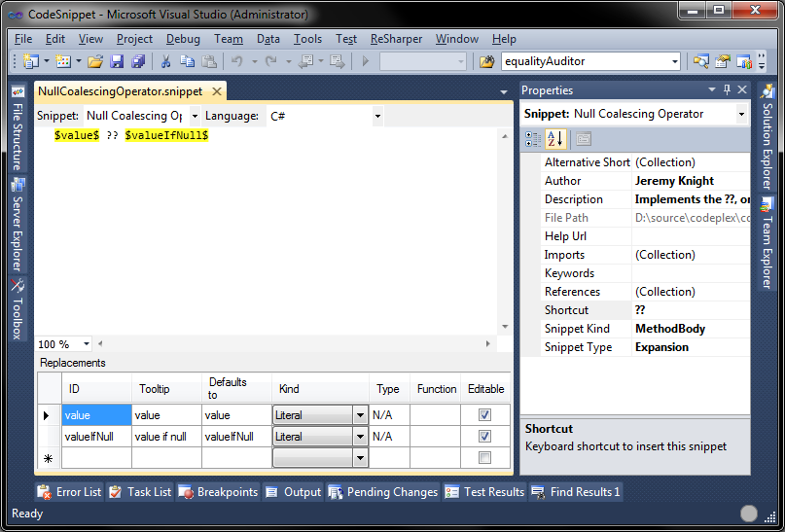Open the active documents list dropdown arrow
The width and height of the screenshot is (785, 532).
[x=504, y=92]
